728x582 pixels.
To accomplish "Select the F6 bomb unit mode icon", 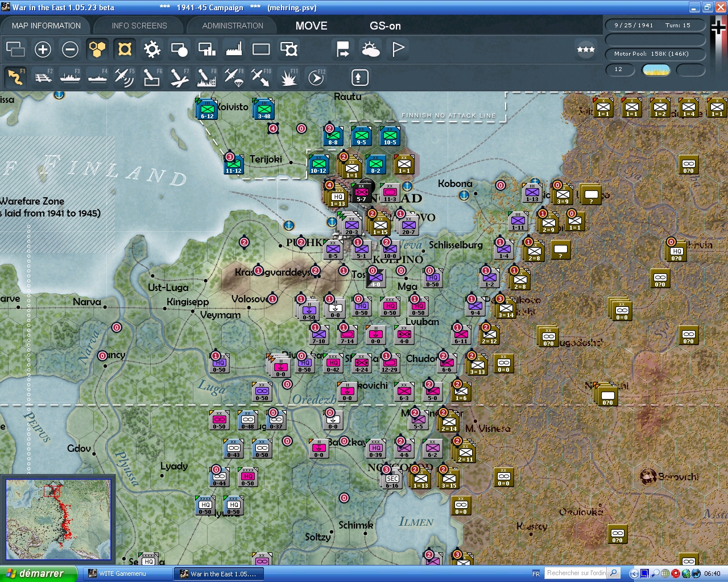I will [x=152, y=77].
